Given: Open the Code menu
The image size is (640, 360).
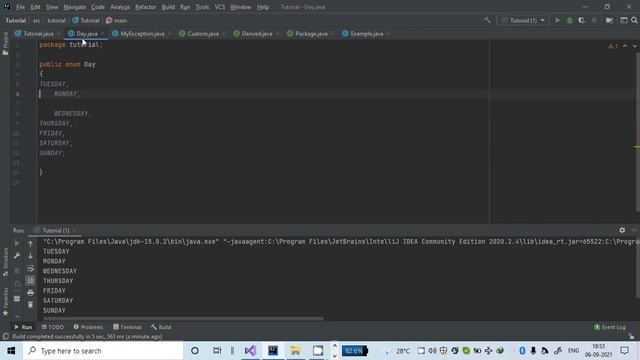Looking at the screenshot, I should point(98,7).
